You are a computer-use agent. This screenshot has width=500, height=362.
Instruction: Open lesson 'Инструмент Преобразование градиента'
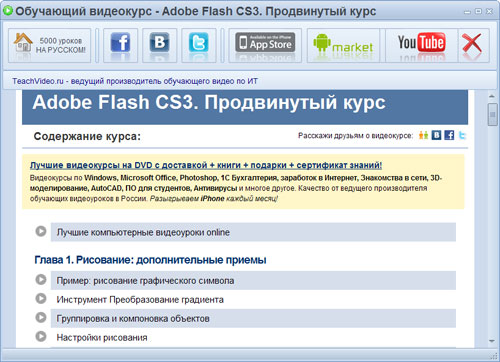pos(253,299)
